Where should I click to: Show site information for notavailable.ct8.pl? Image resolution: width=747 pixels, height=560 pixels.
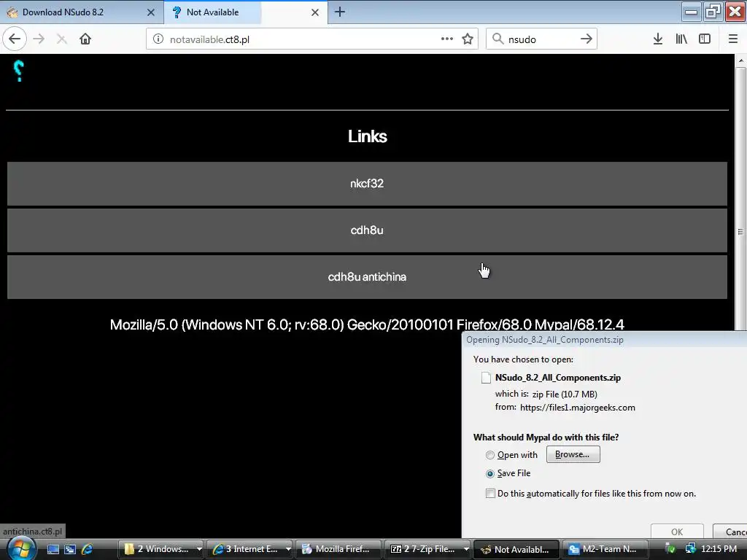click(x=158, y=39)
